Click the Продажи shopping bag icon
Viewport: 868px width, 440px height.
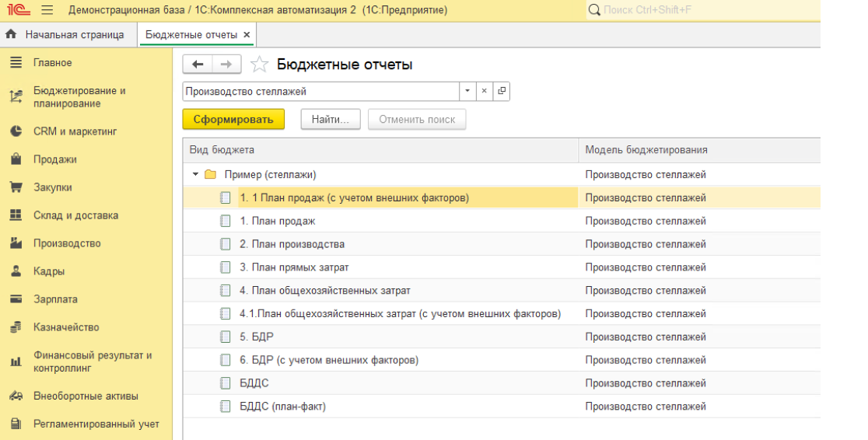tap(16, 159)
